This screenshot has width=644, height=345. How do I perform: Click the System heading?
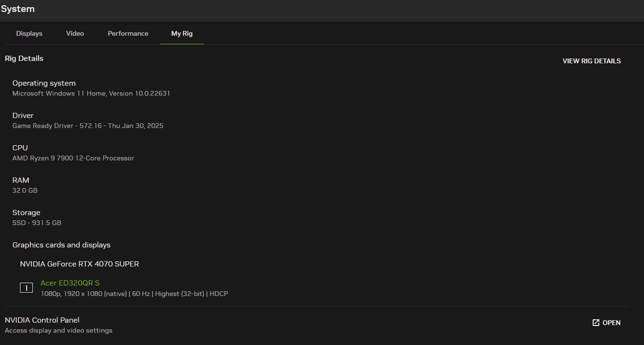pos(18,9)
